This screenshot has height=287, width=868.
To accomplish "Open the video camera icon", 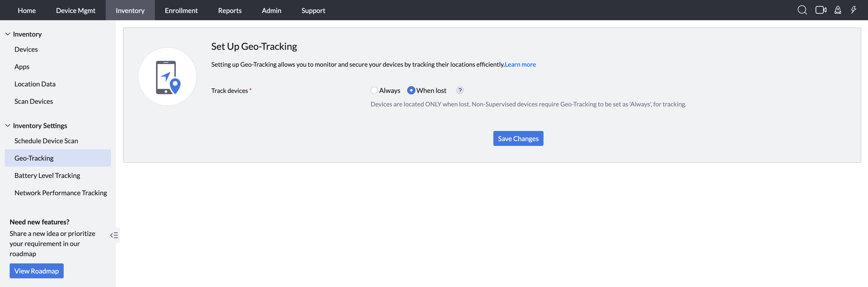I will [820, 10].
